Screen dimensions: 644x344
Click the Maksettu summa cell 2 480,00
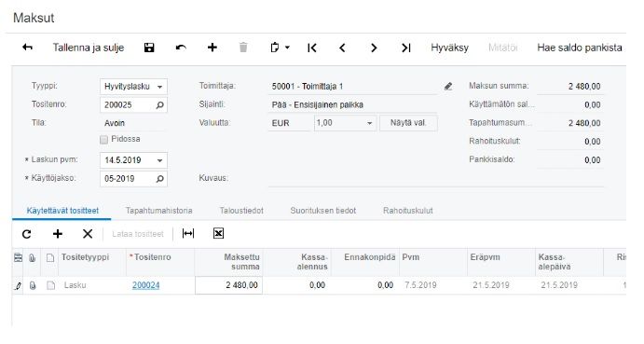(228, 285)
